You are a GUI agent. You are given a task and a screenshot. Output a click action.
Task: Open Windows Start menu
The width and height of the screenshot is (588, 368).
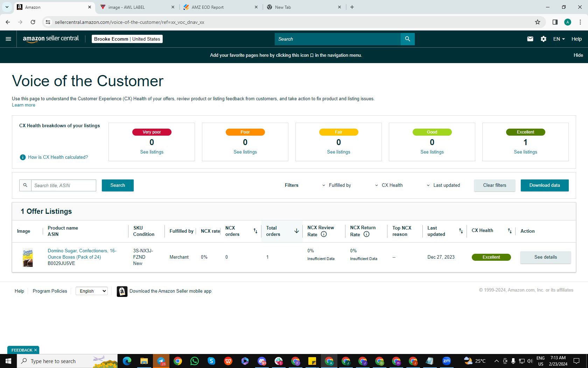tap(8, 361)
